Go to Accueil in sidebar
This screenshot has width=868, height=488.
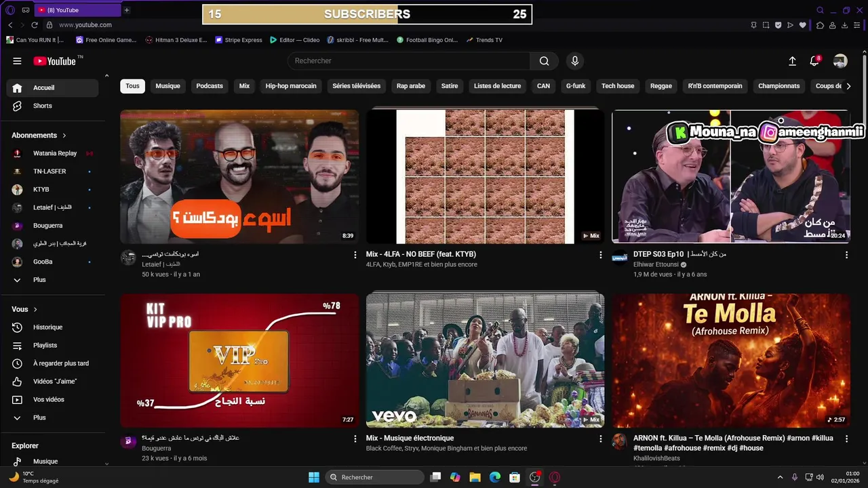click(53, 87)
